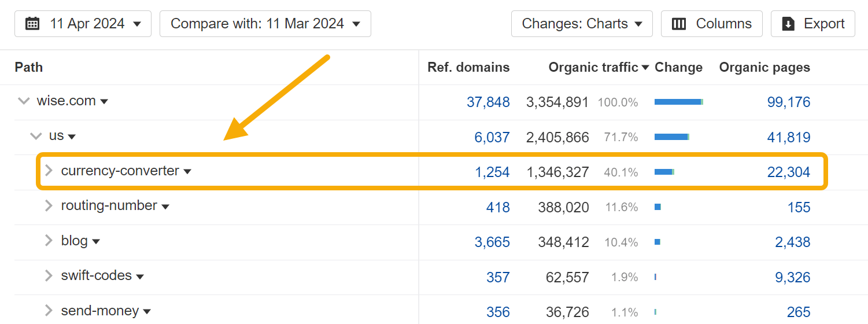Viewport: 868px width, 324px height.
Task: Collapse the us folder row
Action: tap(36, 137)
